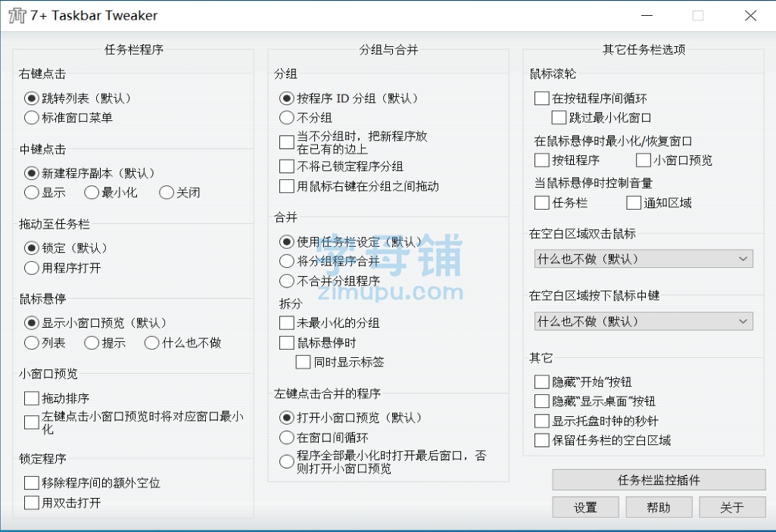Select 显示小窗口预览（默认）hover option

pyautogui.click(x=31, y=323)
